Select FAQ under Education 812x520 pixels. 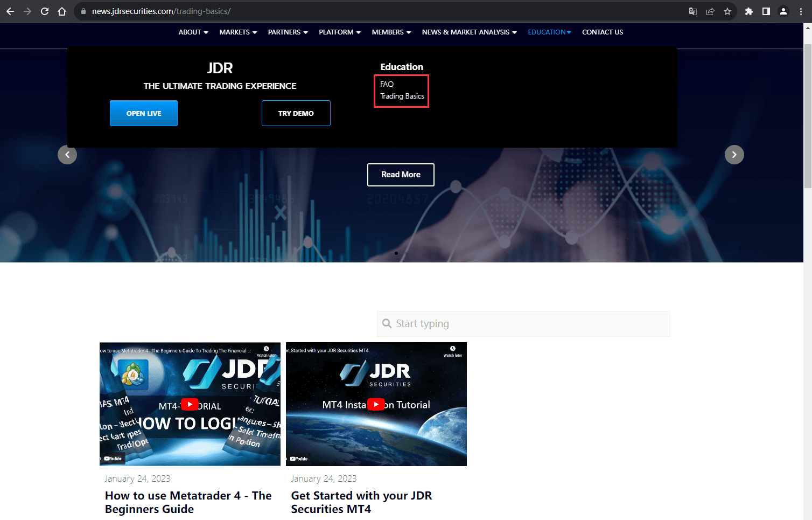click(x=387, y=84)
